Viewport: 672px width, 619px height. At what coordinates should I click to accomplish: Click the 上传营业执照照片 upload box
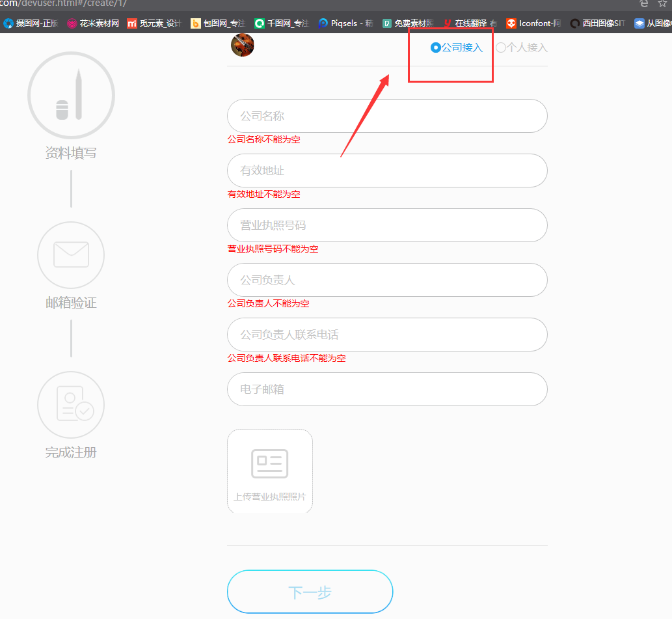(269, 471)
